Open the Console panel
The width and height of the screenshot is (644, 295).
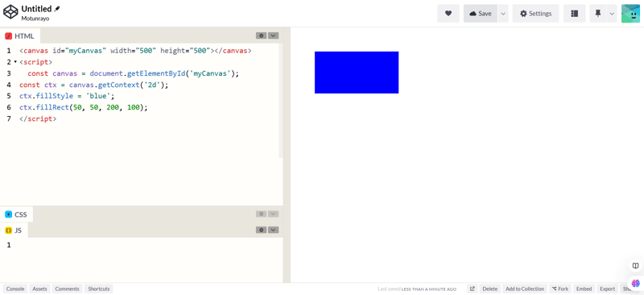tap(15, 289)
